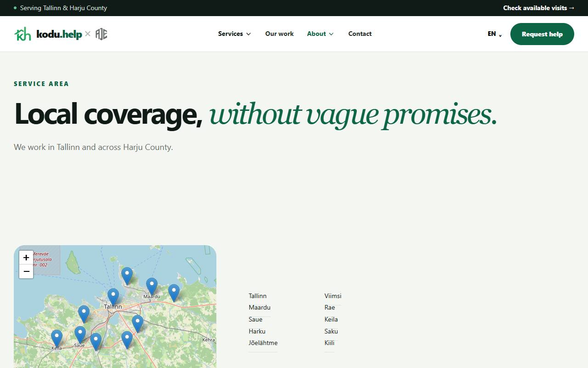Select Harku in the area list
This screenshot has height=368, width=588.
tap(257, 331)
